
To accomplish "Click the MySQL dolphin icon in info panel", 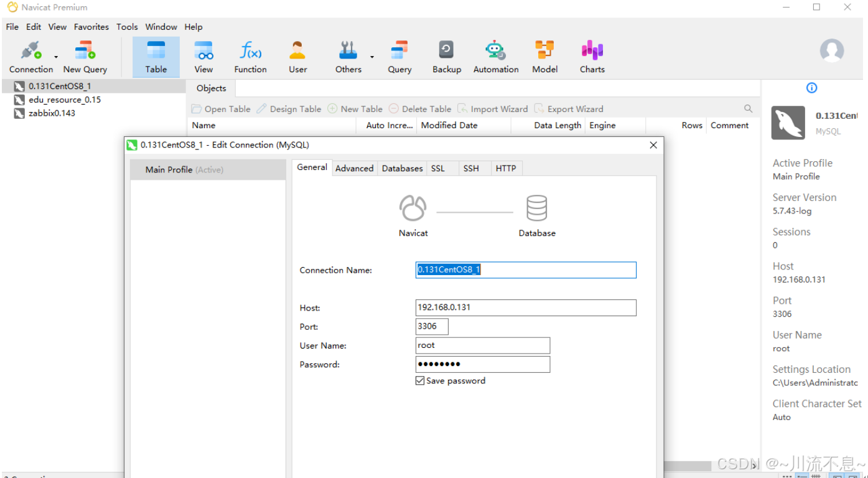I will click(x=788, y=123).
